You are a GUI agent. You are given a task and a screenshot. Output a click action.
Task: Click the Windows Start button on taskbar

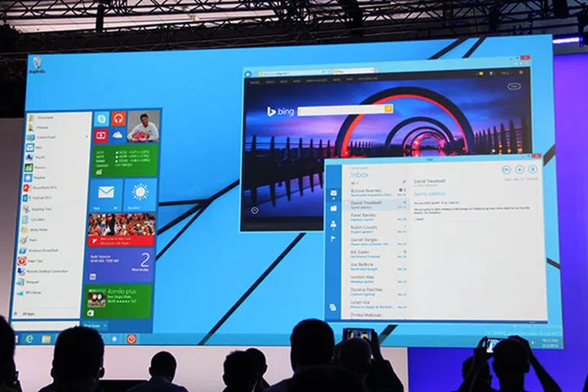(11, 337)
